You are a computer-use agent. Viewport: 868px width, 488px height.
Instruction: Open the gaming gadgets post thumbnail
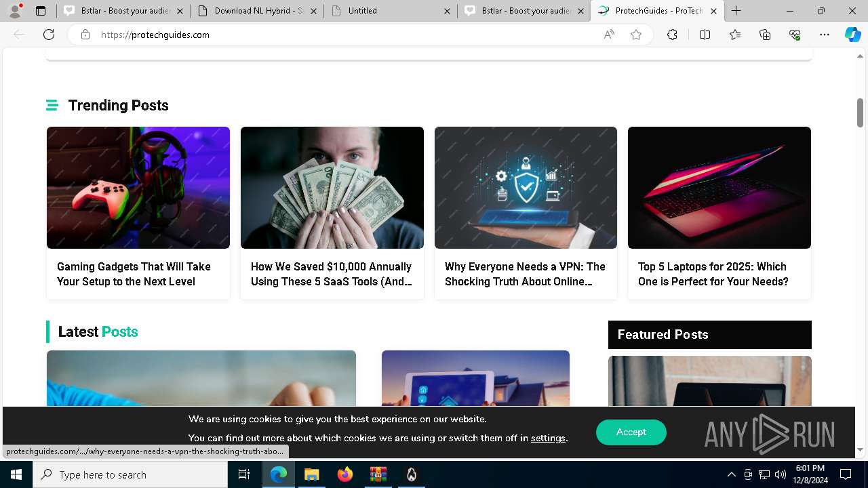138,188
